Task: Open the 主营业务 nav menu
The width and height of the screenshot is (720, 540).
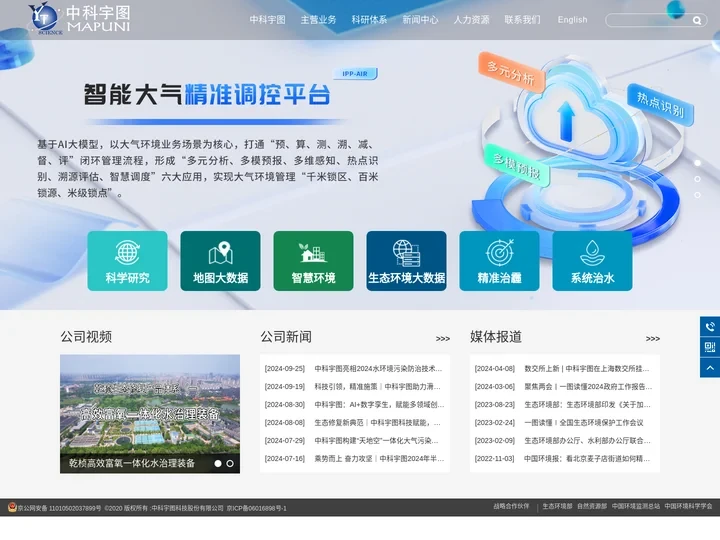Action: [x=319, y=20]
